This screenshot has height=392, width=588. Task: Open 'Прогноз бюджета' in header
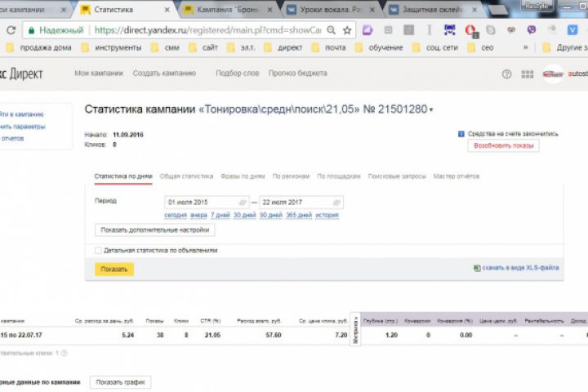pyautogui.click(x=298, y=73)
